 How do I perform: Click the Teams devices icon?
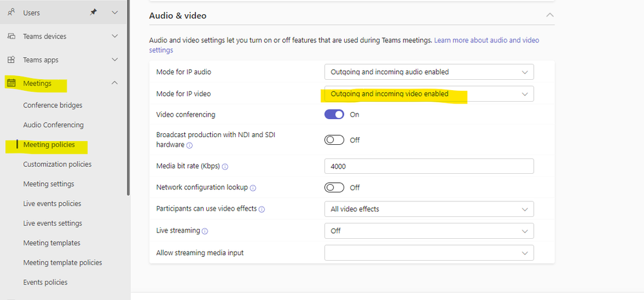[x=12, y=36]
